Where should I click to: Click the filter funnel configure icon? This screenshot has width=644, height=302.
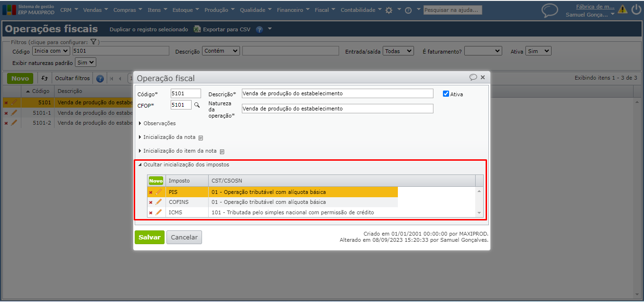(93, 42)
